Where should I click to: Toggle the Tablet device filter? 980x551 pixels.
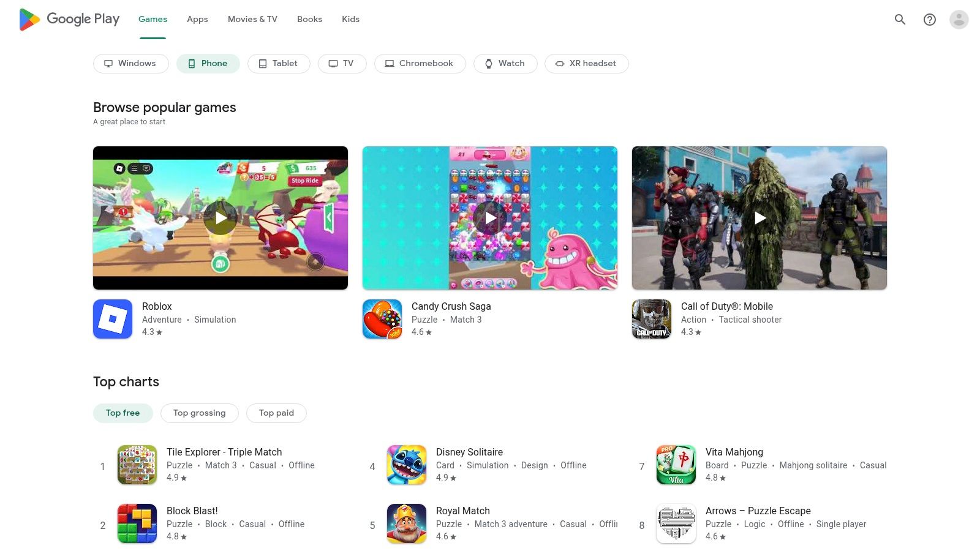(279, 63)
